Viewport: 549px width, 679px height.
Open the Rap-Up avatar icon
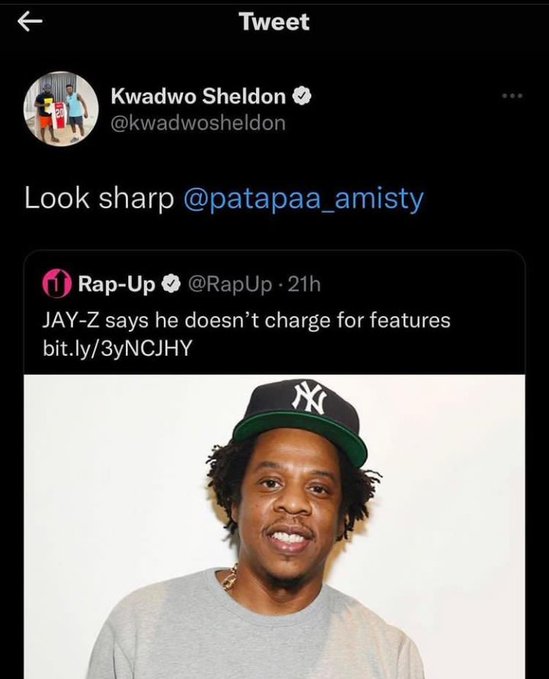click(x=56, y=284)
